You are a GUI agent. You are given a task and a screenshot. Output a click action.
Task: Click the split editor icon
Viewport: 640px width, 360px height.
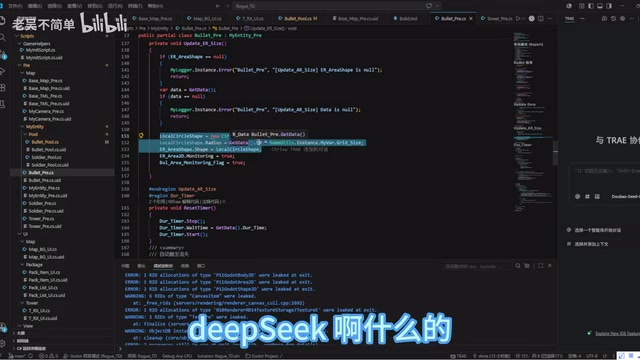tap(541, 18)
